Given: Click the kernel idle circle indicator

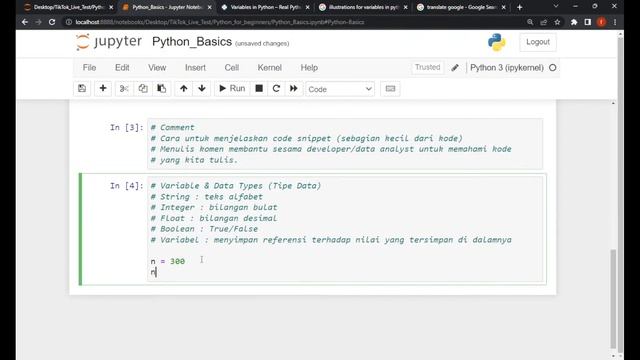Looking at the screenshot, I should click(553, 68).
